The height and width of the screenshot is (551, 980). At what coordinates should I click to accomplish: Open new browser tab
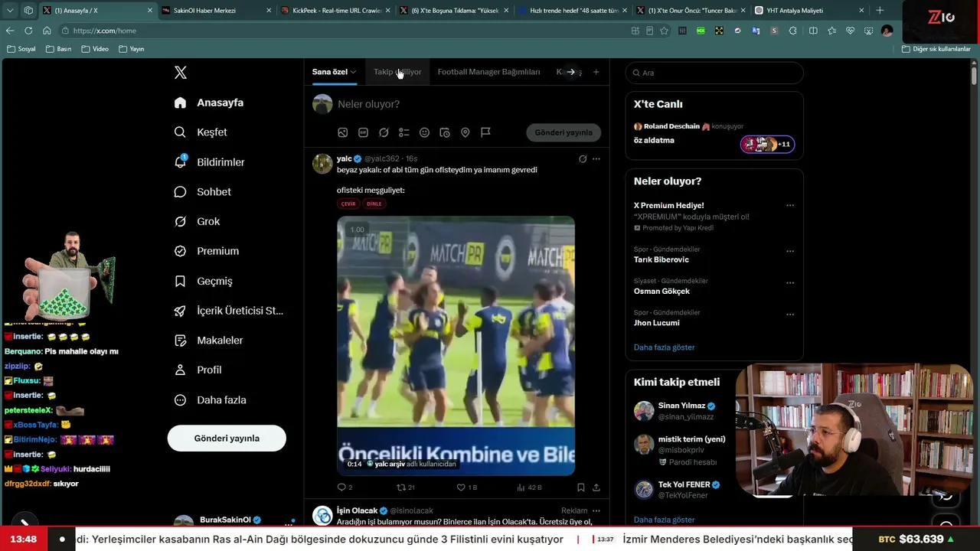click(880, 11)
